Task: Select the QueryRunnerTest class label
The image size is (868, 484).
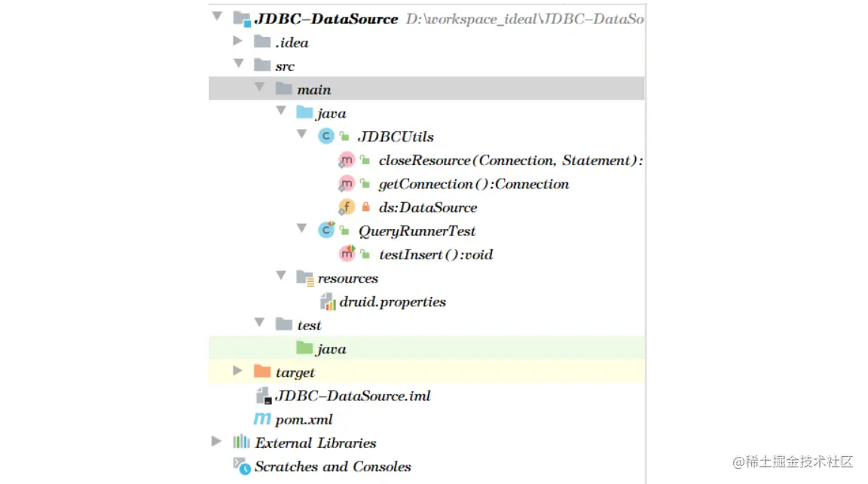Action: click(x=417, y=231)
